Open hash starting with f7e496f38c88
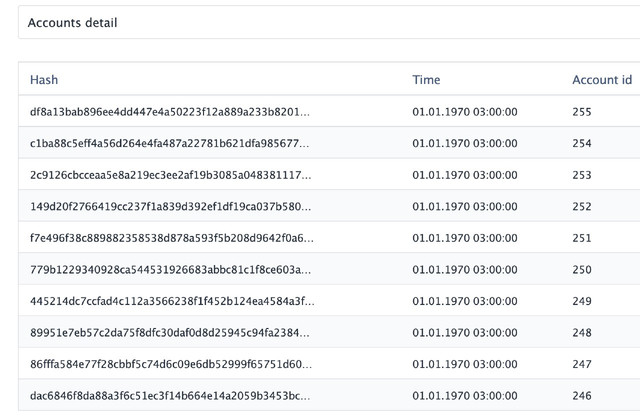The image size is (640, 419). [171, 238]
